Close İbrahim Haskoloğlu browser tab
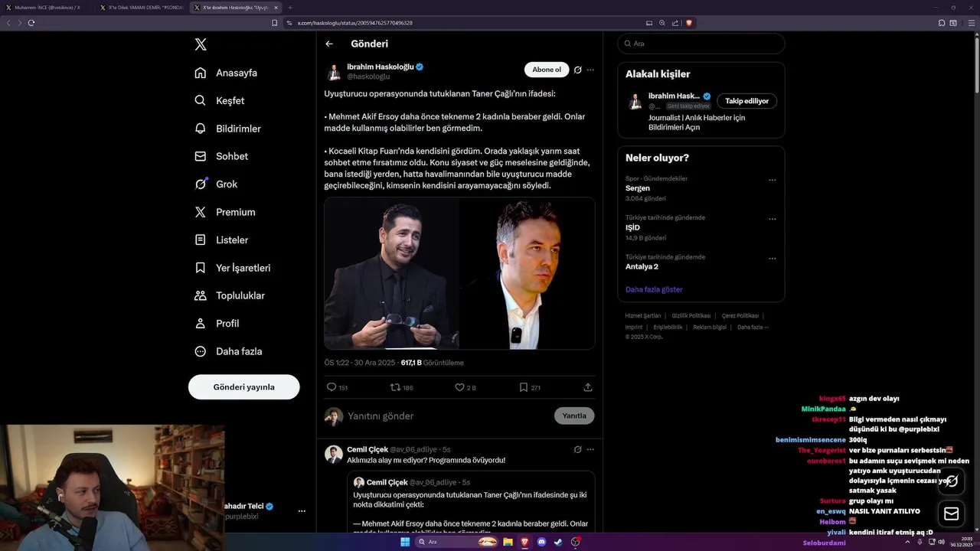The image size is (980, 551). (x=276, y=8)
